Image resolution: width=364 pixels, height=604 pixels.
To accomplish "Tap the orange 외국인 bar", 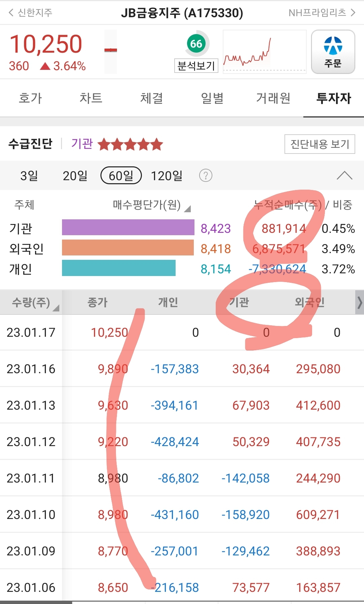I will click(x=128, y=247).
